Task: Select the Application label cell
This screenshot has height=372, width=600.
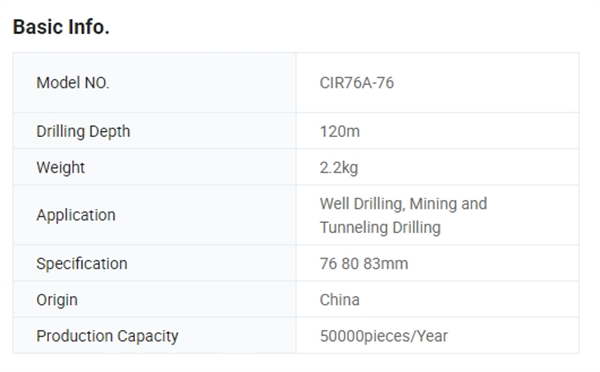Action: [155, 215]
